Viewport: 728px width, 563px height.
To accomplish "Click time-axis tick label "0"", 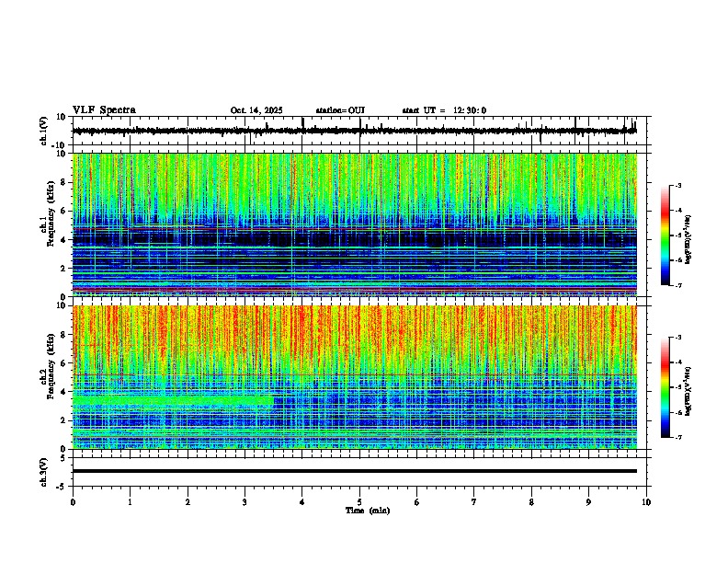I will tap(73, 502).
